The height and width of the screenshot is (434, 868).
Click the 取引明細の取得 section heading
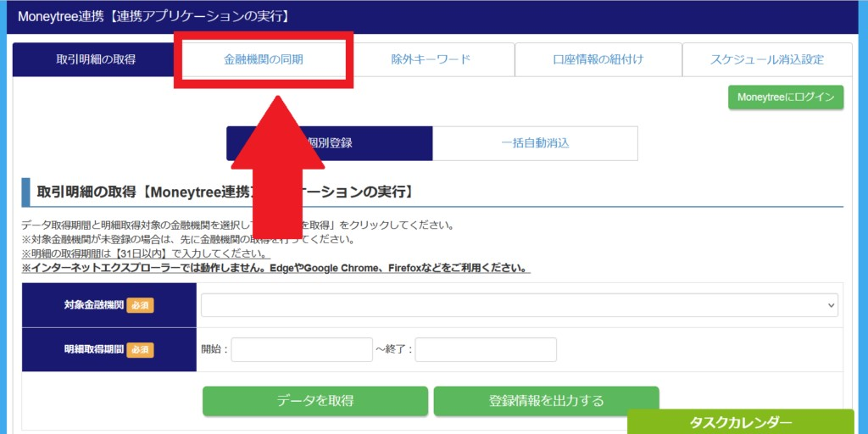point(225,192)
